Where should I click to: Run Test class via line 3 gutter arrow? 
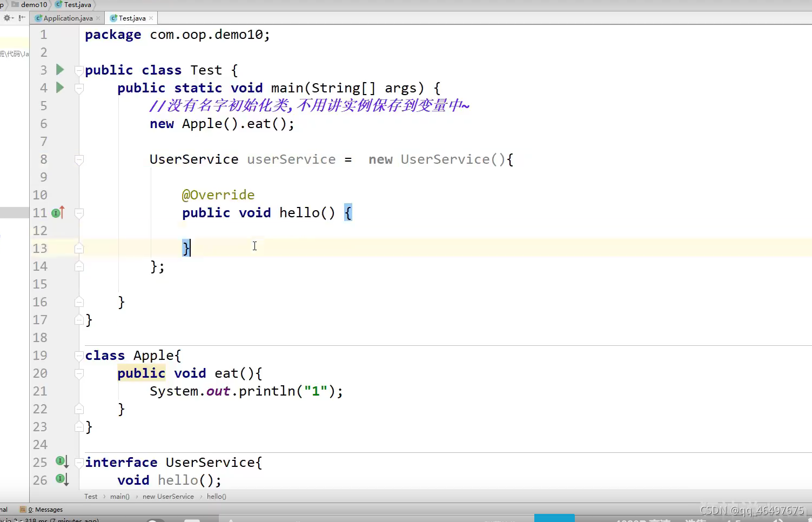click(60, 70)
